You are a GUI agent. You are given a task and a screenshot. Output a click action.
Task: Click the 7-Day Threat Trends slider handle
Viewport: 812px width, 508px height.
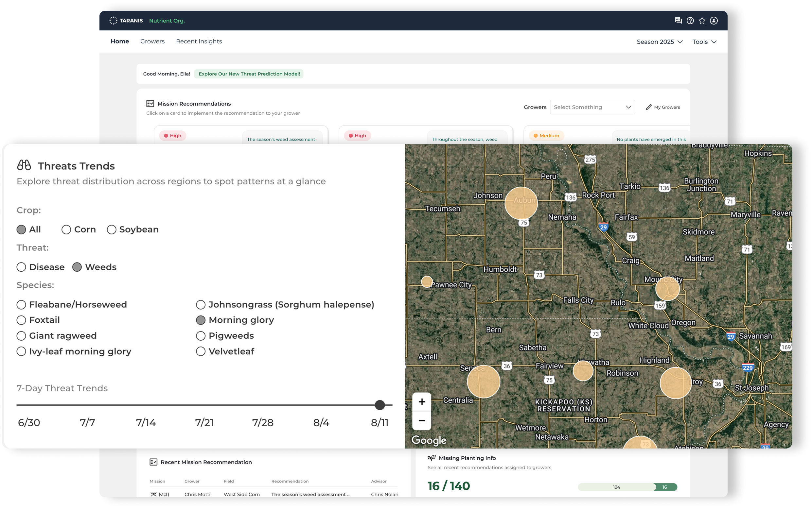(380, 405)
